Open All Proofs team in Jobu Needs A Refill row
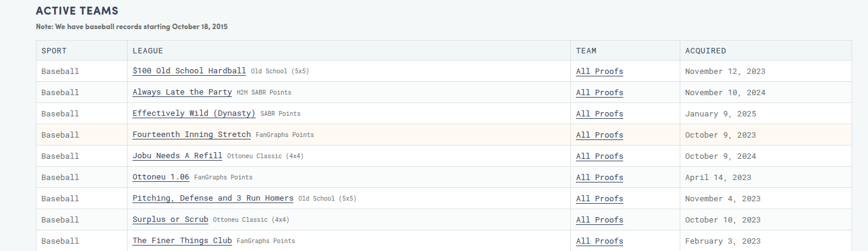This screenshot has width=868, height=251. pos(599,156)
